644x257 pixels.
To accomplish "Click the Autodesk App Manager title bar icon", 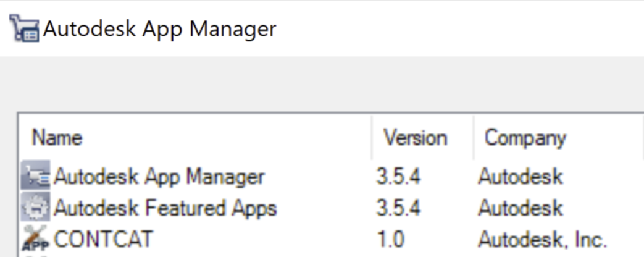I will pos(25,28).
